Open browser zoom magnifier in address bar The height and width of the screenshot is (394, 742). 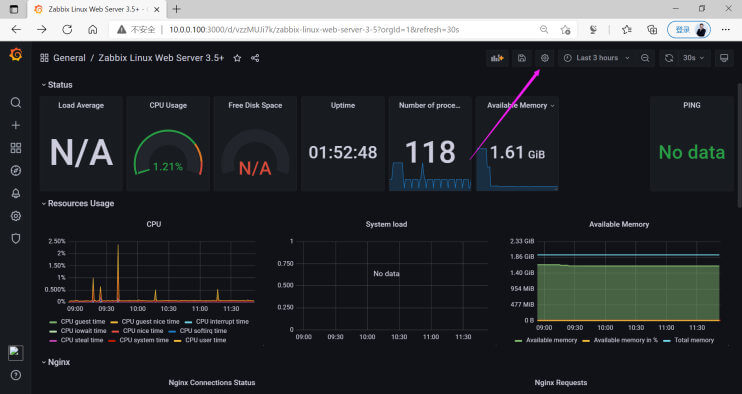point(544,29)
